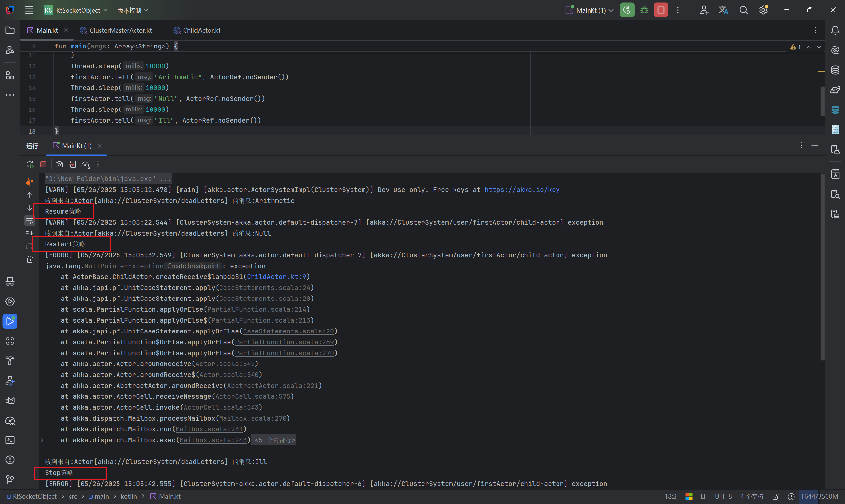The width and height of the screenshot is (845, 504).
Task: Click Create breakpoint hint
Action: (193, 266)
